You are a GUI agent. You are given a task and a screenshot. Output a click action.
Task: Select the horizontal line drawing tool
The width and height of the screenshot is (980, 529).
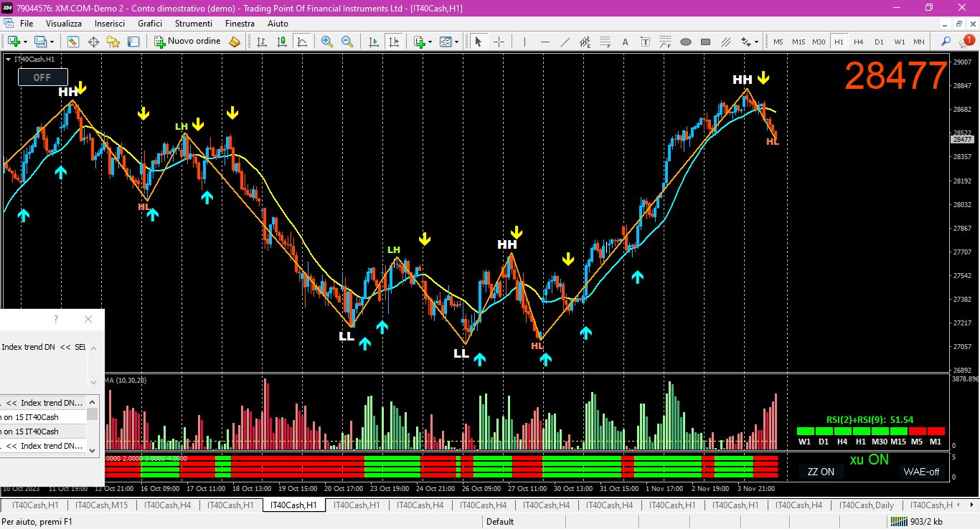point(545,42)
